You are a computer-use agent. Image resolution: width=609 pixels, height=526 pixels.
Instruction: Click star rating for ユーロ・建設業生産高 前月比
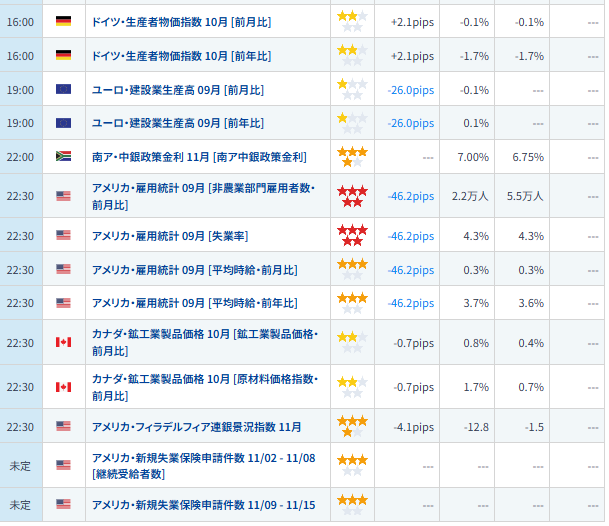point(352,89)
